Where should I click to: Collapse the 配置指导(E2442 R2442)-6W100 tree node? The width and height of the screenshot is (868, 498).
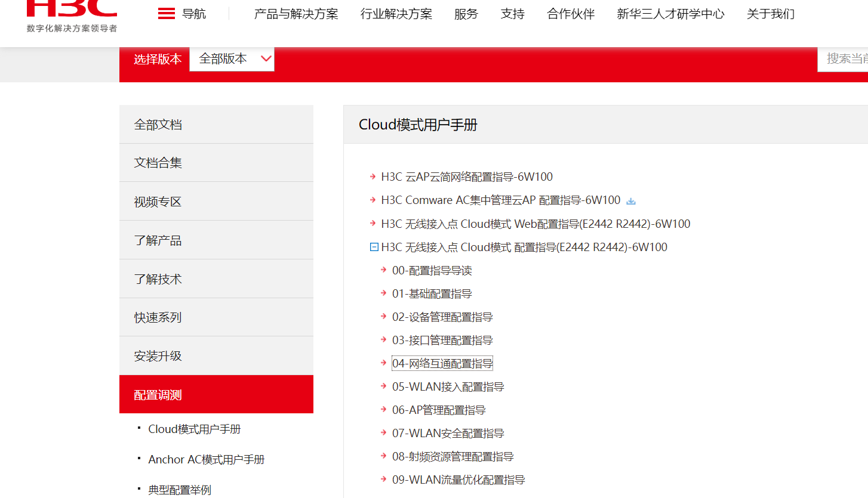coord(374,247)
